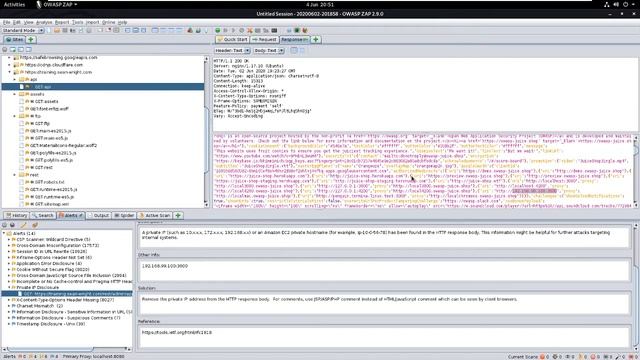The width and height of the screenshot is (640, 360).
Task: Open the Body: Text view dropdown
Action: pos(269,51)
